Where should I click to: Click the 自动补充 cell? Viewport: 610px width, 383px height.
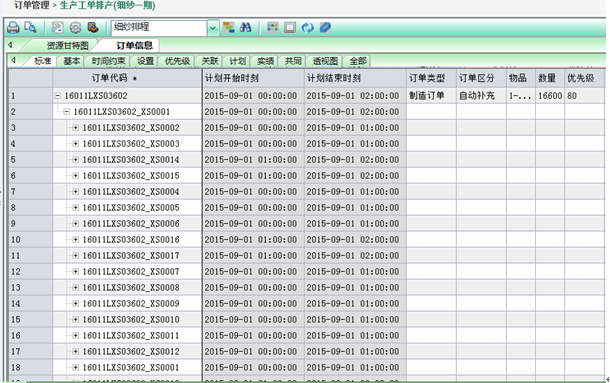coord(481,96)
